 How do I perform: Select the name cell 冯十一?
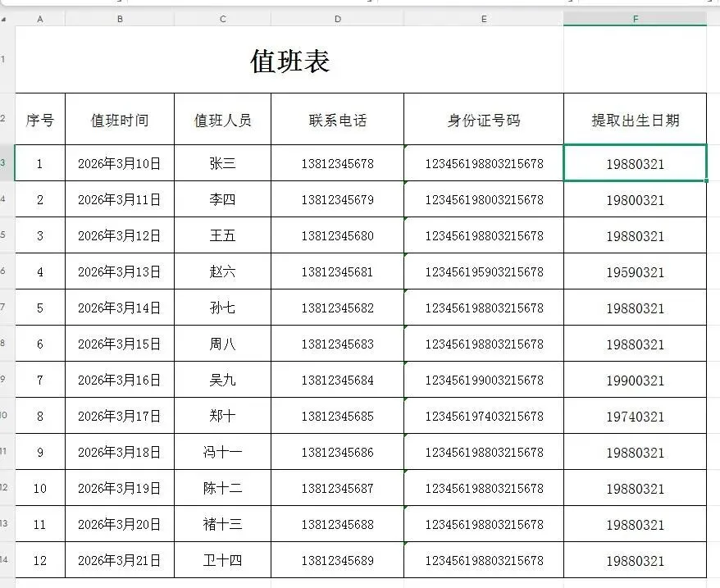click(x=223, y=452)
